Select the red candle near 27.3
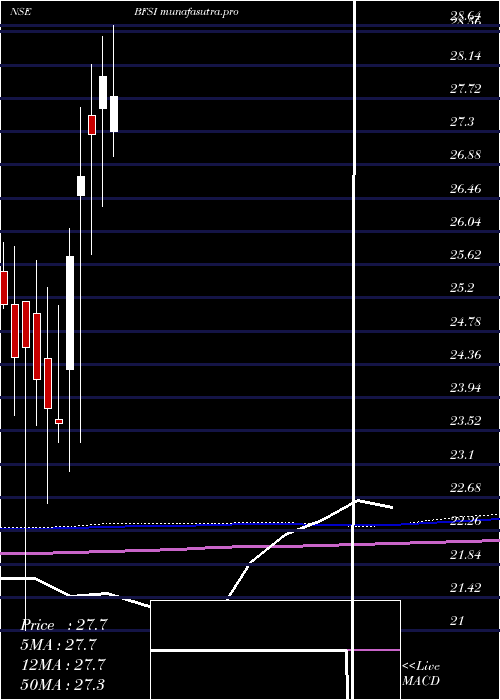Image resolution: width=500 pixels, height=700 pixels. click(92, 125)
